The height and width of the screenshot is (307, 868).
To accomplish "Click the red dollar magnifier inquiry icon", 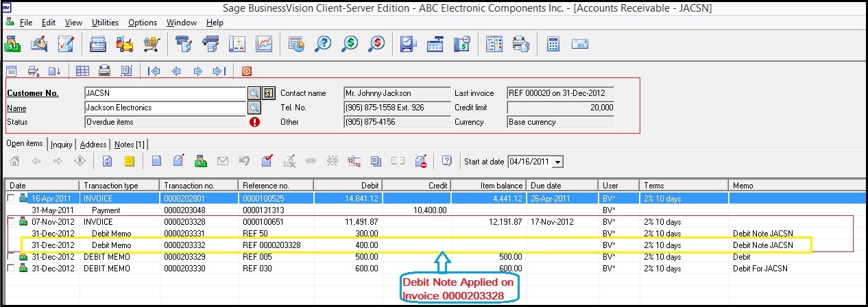I will click(376, 44).
